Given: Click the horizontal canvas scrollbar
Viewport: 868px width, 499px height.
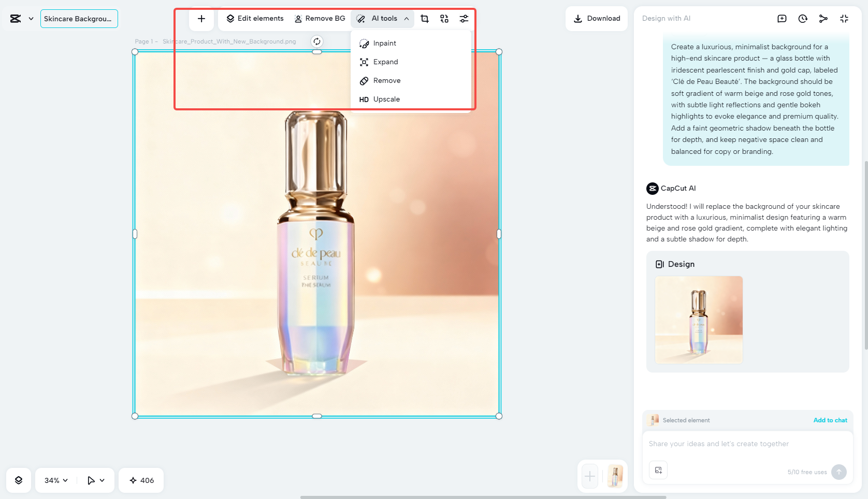Looking at the screenshot, I should (x=483, y=497).
